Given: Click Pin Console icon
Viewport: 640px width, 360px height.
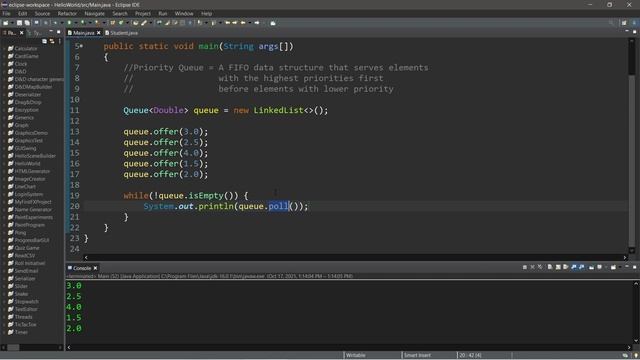Looking at the screenshot, I should point(591,267).
